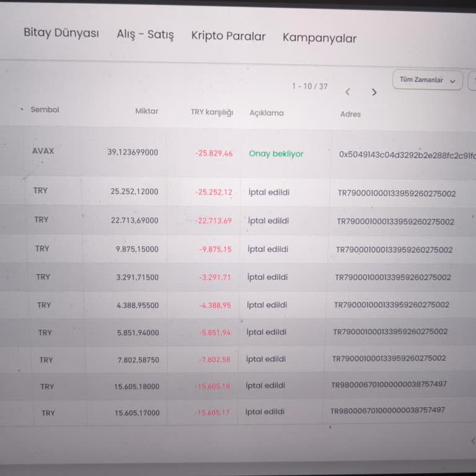Click the pagination text 1 - 10 / 37
The width and height of the screenshot is (476, 476).
pos(310,87)
